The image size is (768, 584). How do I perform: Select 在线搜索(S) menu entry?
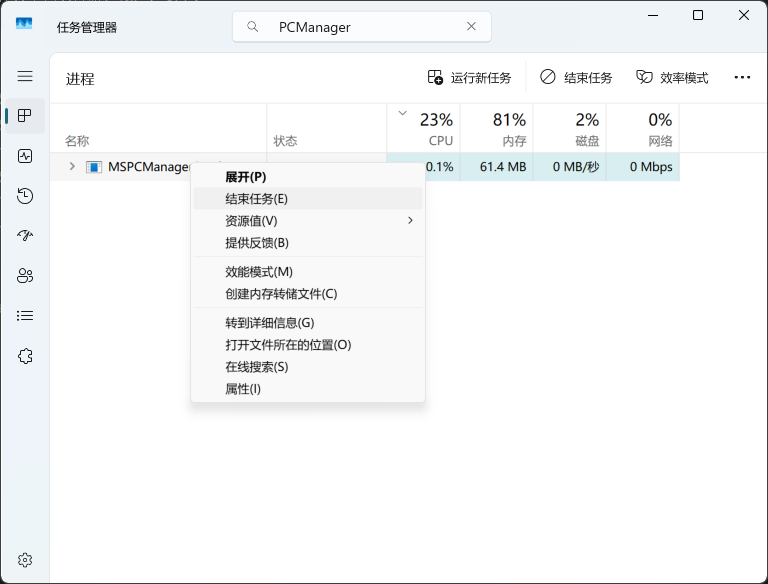[308, 367]
